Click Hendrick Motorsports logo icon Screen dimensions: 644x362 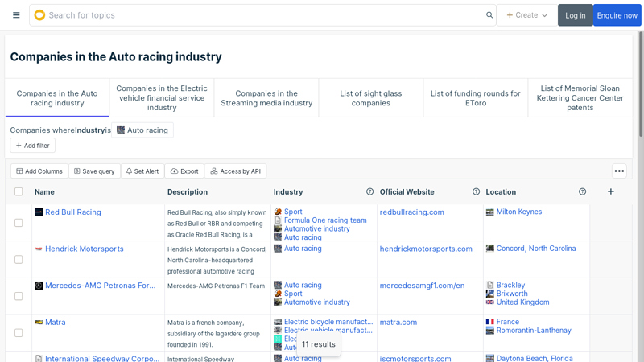point(39,249)
